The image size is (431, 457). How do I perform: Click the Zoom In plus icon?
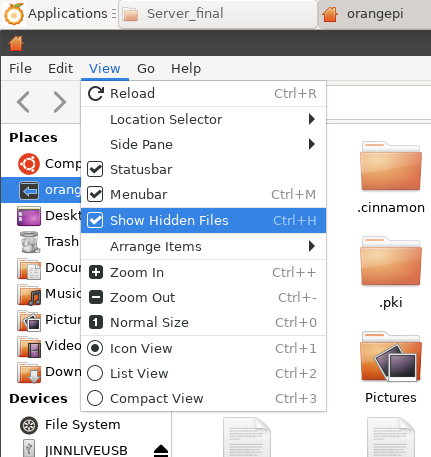pos(96,272)
